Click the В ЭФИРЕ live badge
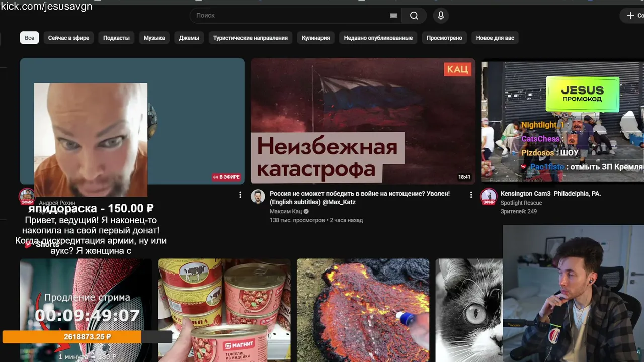 pyautogui.click(x=227, y=177)
